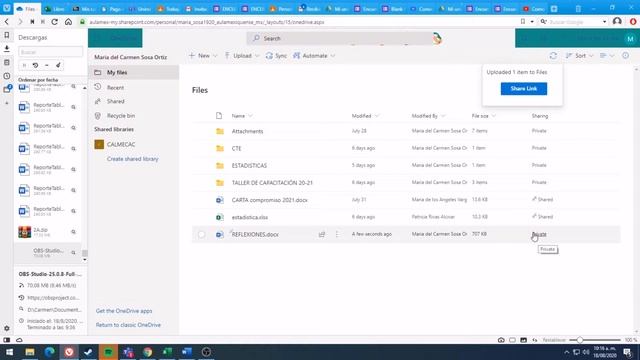The height and width of the screenshot is (360, 640).
Task: Click the clear downloads broom icon
Action: [58, 65]
